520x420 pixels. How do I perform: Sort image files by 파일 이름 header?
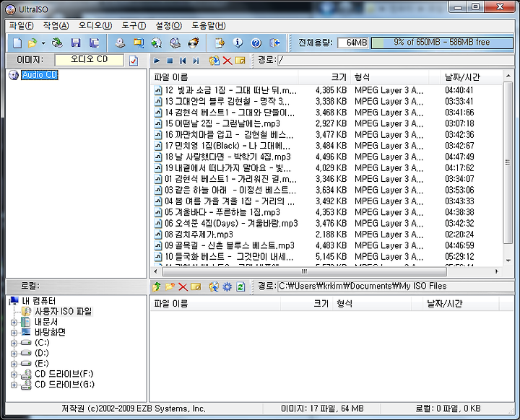click(x=225, y=77)
